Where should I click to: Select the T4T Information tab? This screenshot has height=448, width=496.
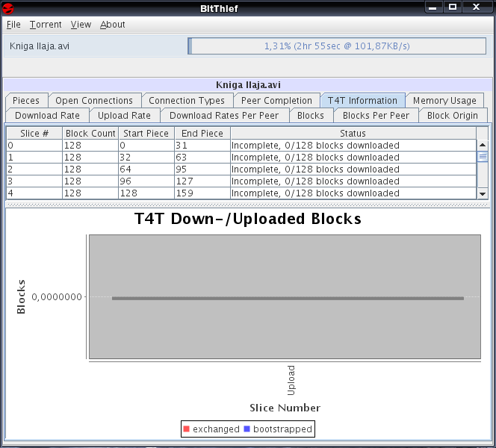[x=362, y=101]
